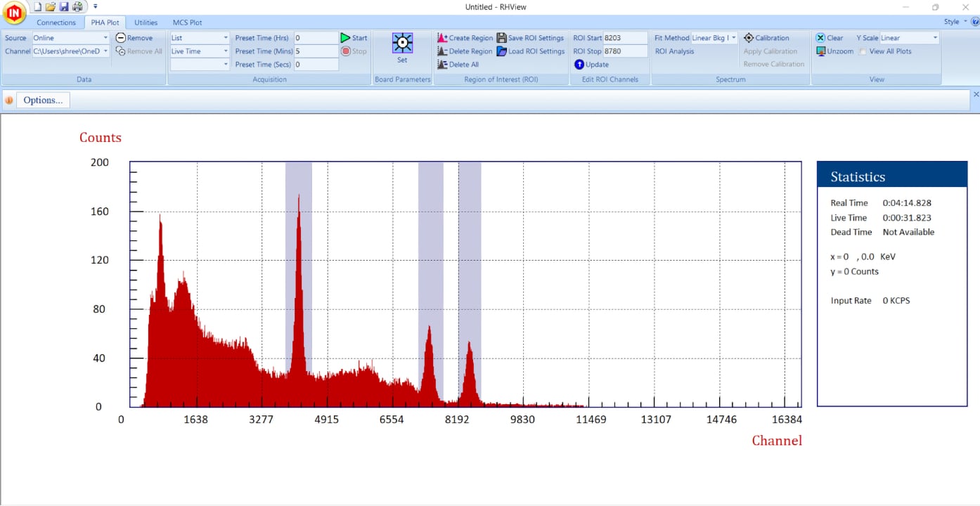This screenshot has width=980, height=506.
Task: Click the Counts axis label
Action: 101,138
